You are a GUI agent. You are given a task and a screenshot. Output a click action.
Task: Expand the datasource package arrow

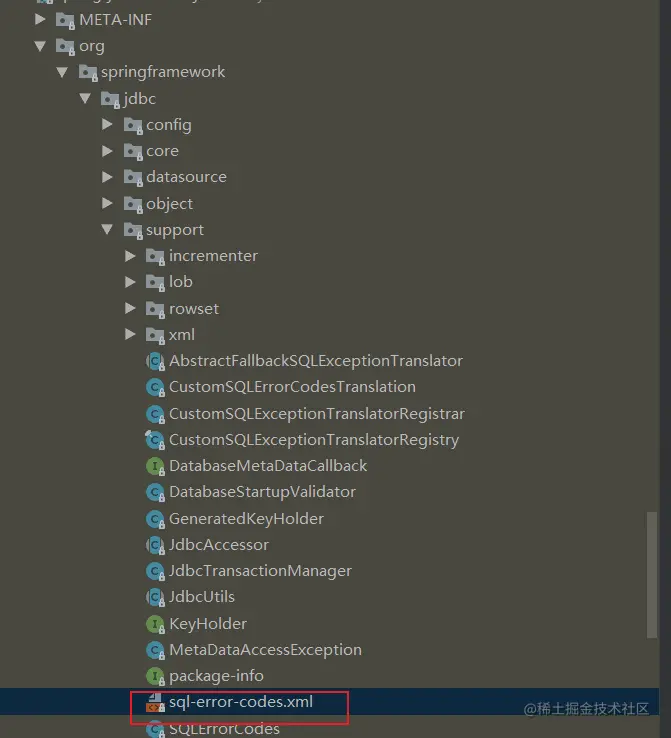pos(107,176)
